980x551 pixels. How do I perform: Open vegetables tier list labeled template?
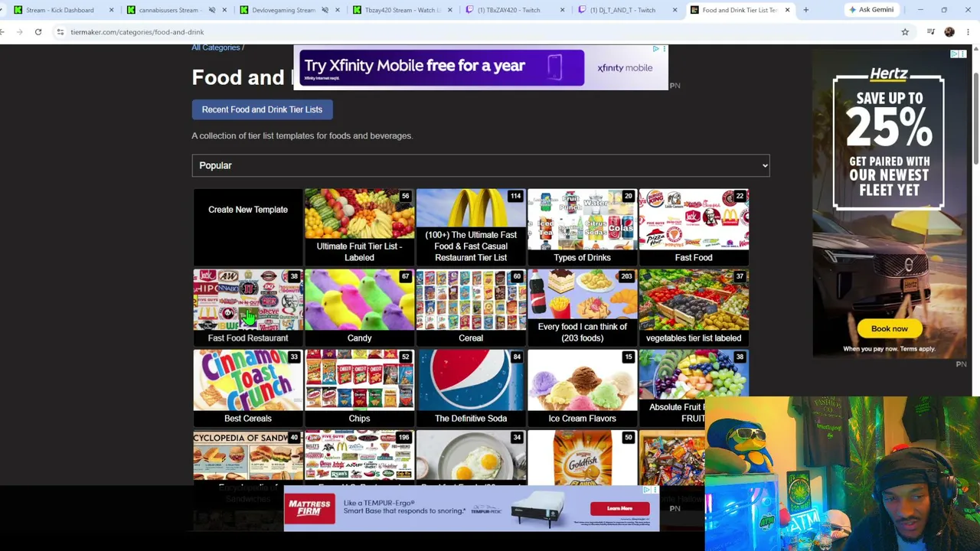pos(694,307)
